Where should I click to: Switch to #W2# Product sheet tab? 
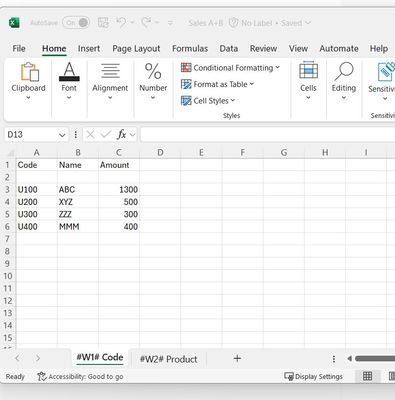[x=168, y=359]
